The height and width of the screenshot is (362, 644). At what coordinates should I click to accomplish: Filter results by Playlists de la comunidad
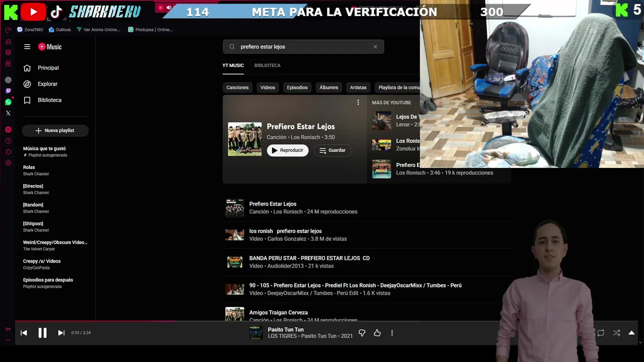pyautogui.click(x=397, y=87)
